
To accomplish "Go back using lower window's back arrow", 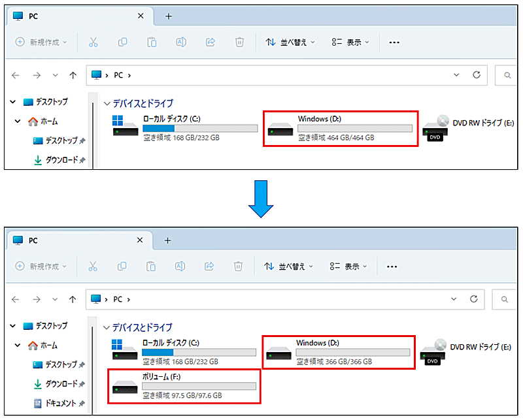I will (15, 299).
